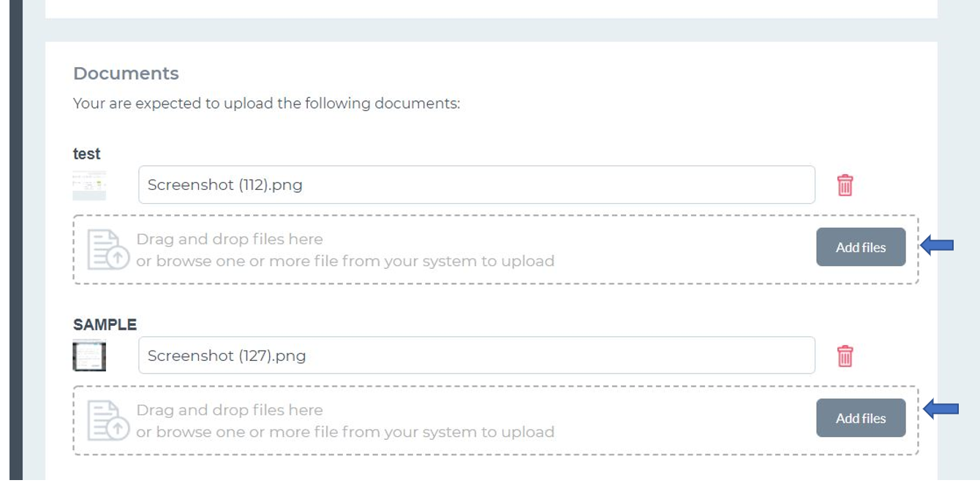The width and height of the screenshot is (980, 483).
Task: Focus the Screenshot (127).png filename field
Action: point(477,356)
